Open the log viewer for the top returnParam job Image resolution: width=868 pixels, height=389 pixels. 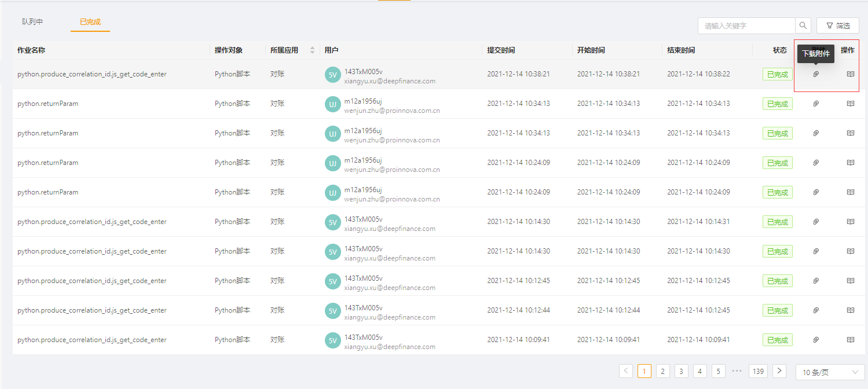[850, 104]
